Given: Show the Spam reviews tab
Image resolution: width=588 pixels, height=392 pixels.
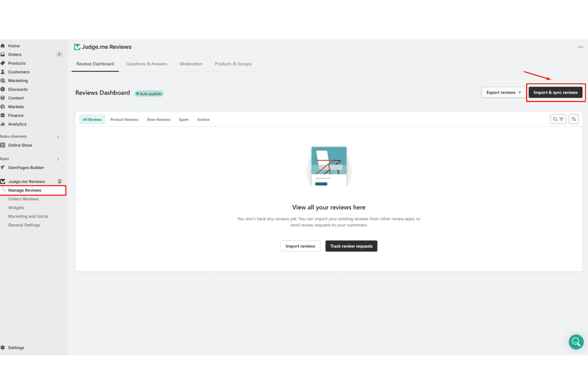Looking at the screenshot, I should [184, 120].
